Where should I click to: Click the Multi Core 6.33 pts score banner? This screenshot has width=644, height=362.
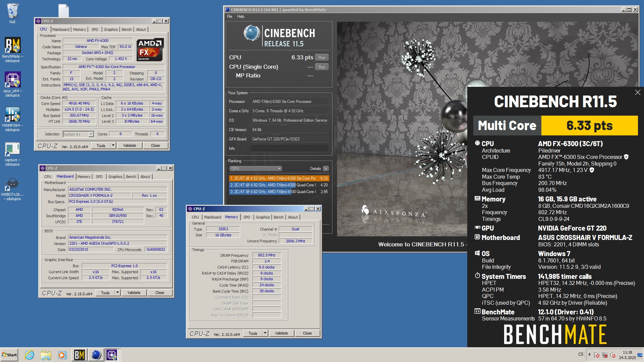click(x=555, y=126)
